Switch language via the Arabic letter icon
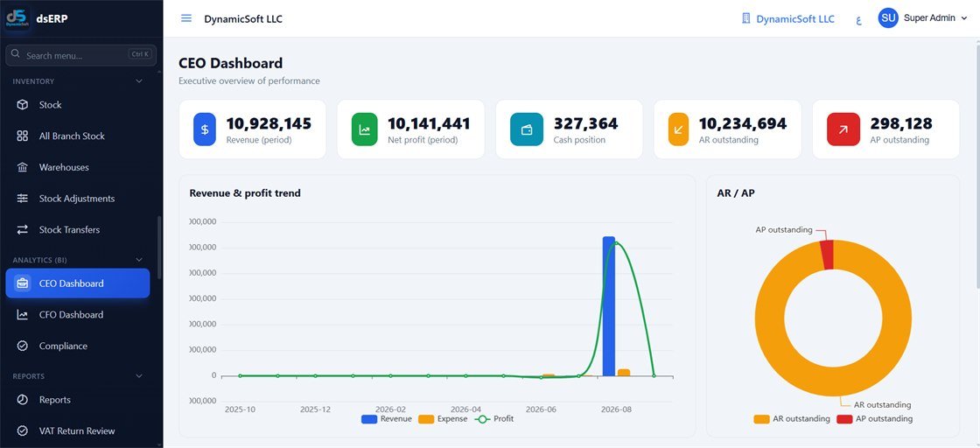Screen dimensions: 980x448 tap(858, 19)
